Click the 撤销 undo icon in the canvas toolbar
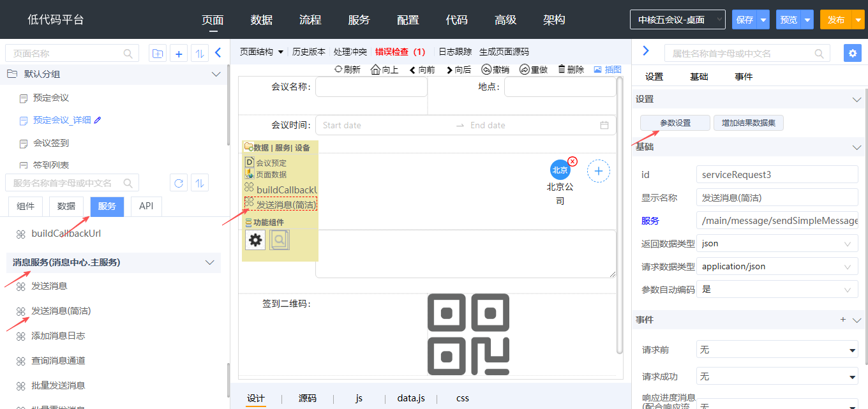 tap(486, 70)
